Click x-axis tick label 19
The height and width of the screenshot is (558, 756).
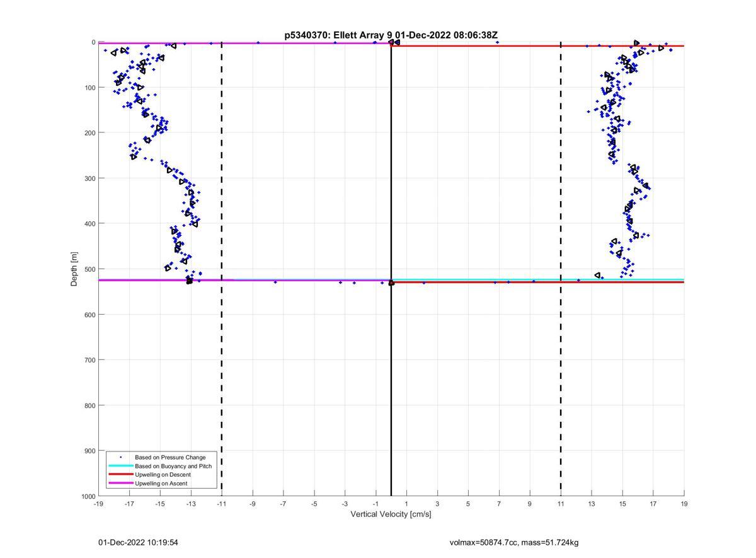coord(684,504)
